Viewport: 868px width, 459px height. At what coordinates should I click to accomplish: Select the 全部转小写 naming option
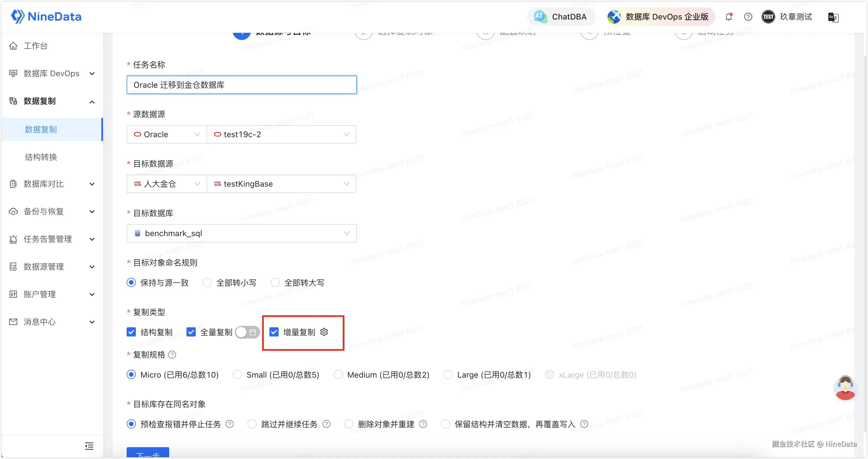coord(207,282)
